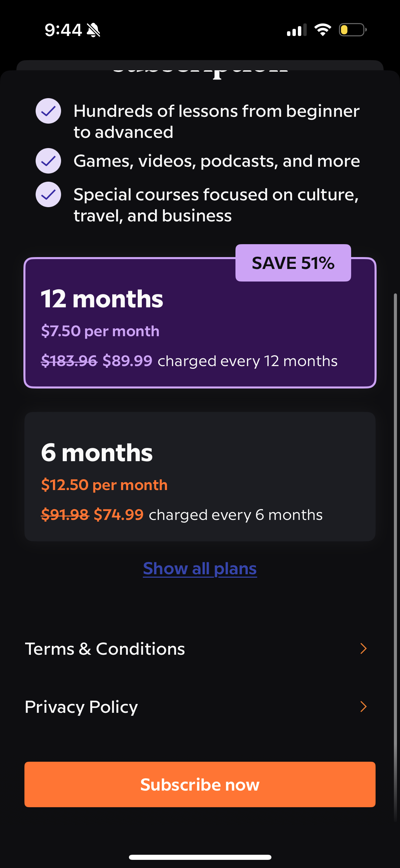Tap the home indicator bar at bottom
400x868 pixels.
[200, 857]
